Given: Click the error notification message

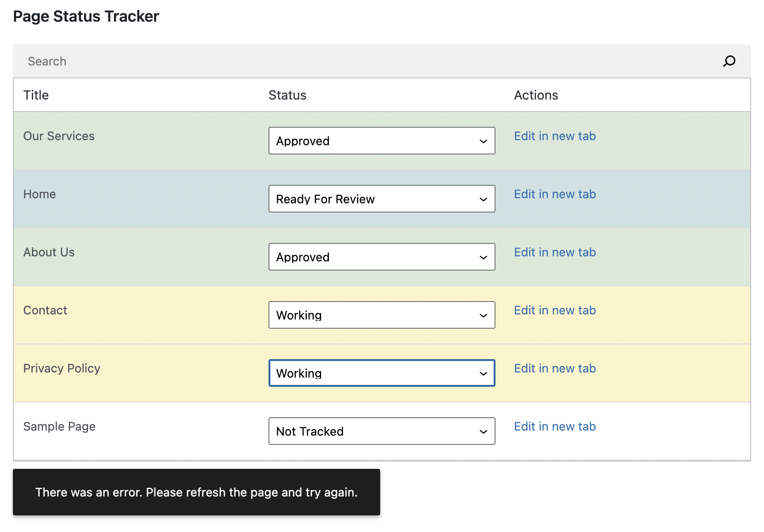Looking at the screenshot, I should 197,492.
